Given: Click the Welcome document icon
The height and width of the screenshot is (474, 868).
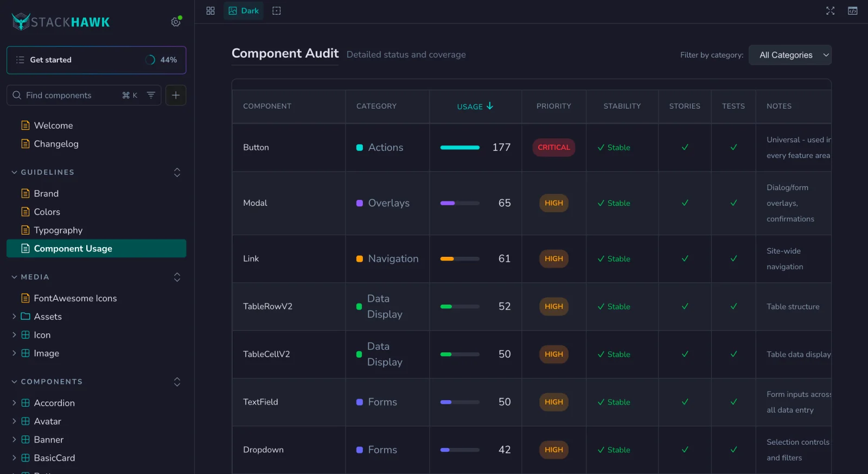Looking at the screenshot, I should pos(25,125).
